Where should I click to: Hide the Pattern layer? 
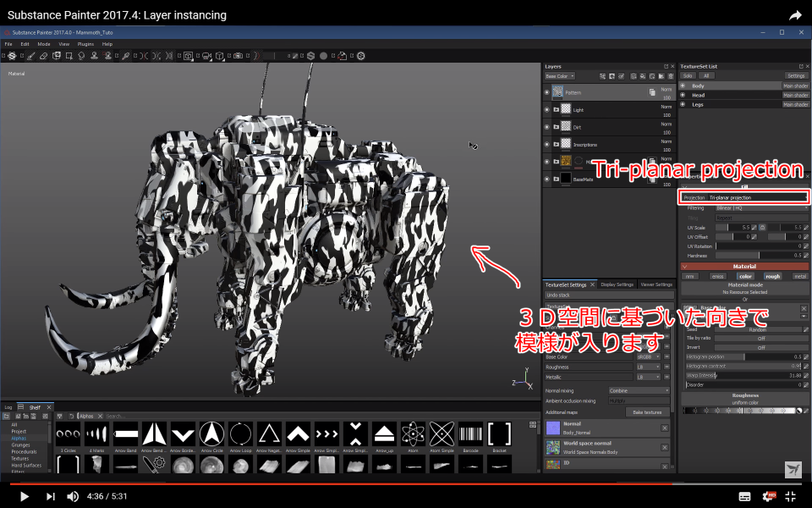click(x=547, y=92)
